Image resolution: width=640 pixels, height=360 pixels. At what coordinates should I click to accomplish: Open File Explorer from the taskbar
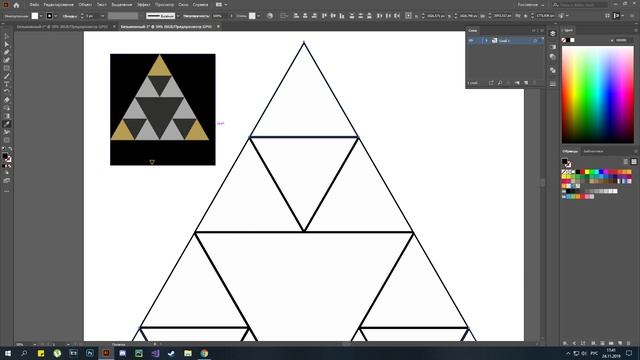(188, 353)
